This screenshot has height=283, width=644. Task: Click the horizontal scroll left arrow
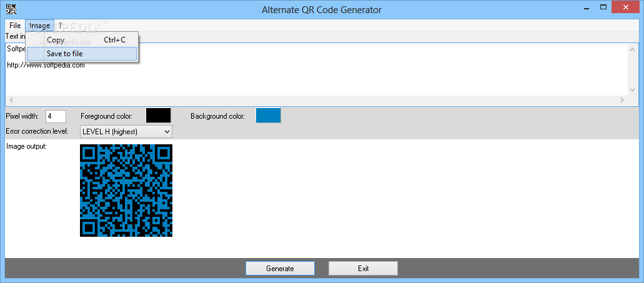[x=11, y=100]
